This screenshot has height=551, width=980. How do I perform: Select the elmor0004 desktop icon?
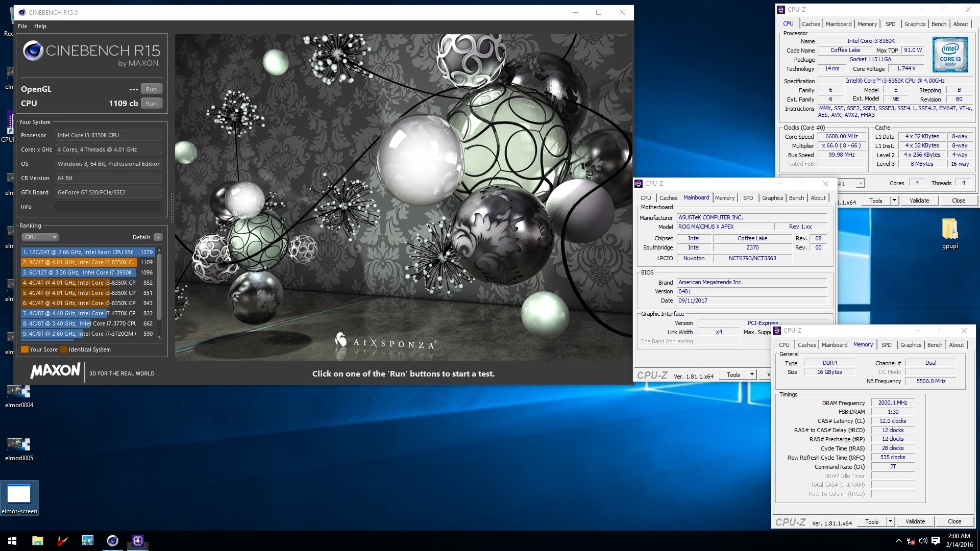[x=19, y=396]
